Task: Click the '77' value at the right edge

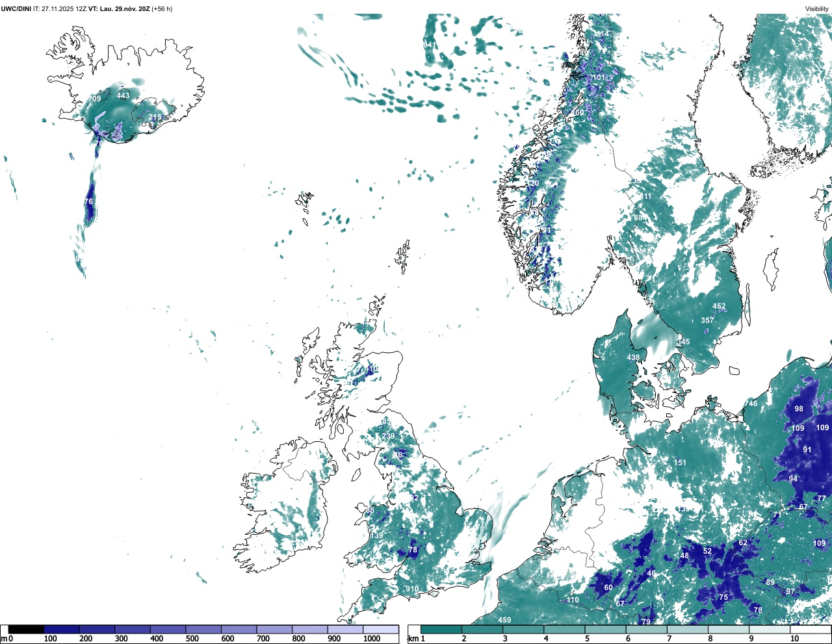Action: point(822,498)
